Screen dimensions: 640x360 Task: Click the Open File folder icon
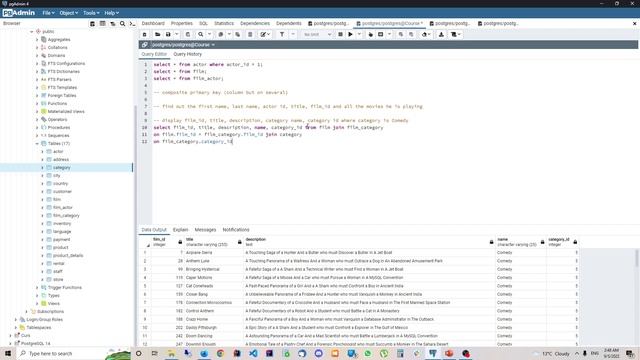tap(158, 35)
